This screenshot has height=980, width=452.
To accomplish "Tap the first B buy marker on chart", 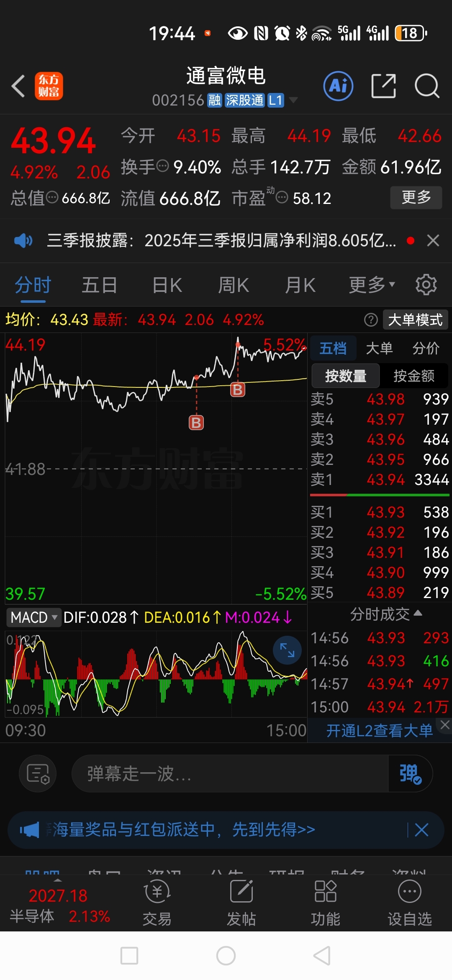I will click(196, 423).
